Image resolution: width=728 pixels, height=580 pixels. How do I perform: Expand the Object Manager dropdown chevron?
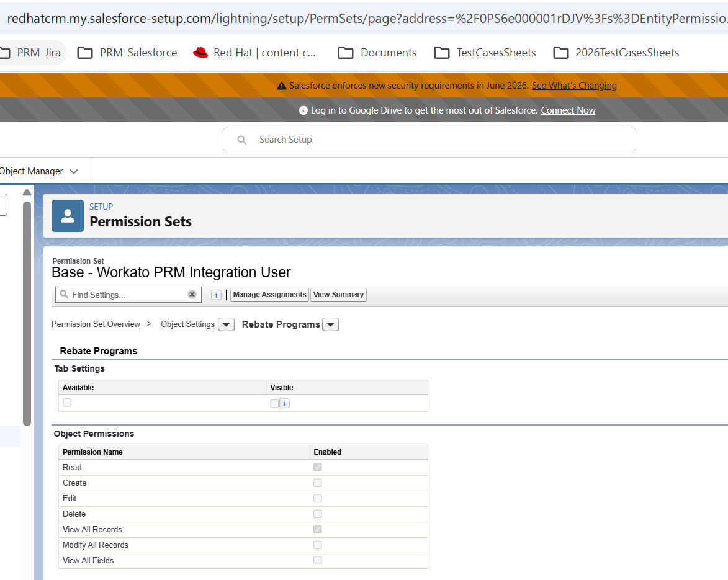tap(74, 171)
